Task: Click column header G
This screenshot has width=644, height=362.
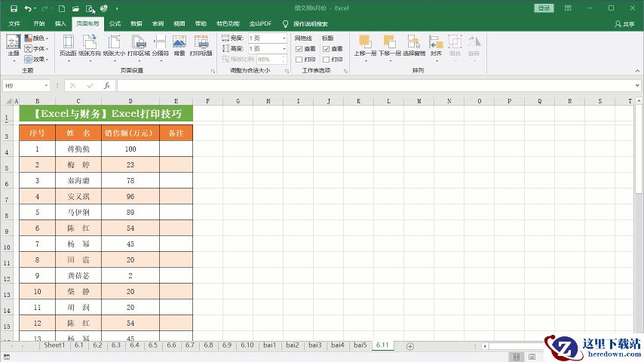Action: pos(238,101)
